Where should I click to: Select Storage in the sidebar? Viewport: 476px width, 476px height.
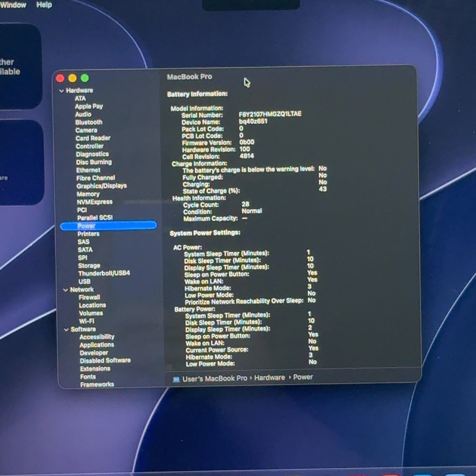(x=89, y=266)
